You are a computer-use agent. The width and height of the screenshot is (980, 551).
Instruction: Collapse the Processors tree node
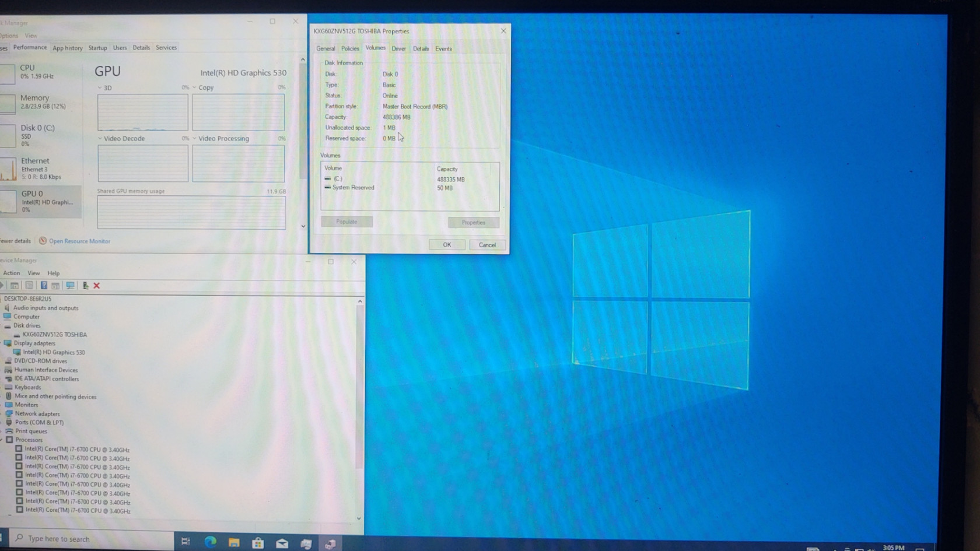pos(2,440)
